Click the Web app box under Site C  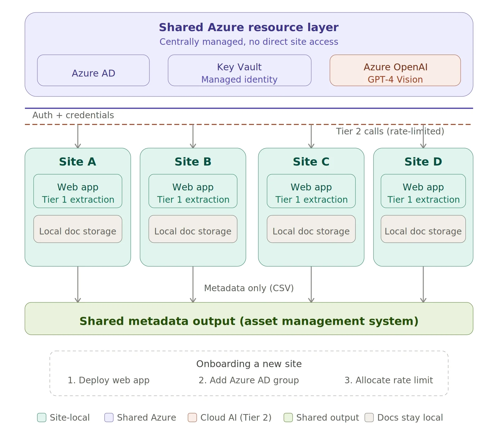coord(311,191)
